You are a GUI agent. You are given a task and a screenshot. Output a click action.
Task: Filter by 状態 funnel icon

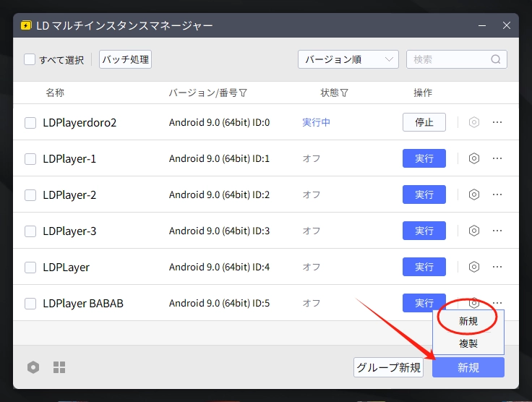click(x=344, y=93)
